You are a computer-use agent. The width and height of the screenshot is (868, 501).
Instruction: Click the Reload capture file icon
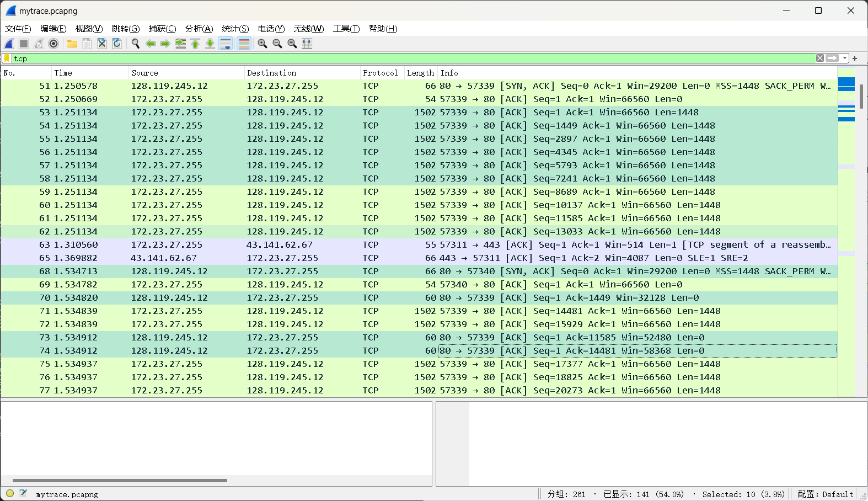pos(117,44)
